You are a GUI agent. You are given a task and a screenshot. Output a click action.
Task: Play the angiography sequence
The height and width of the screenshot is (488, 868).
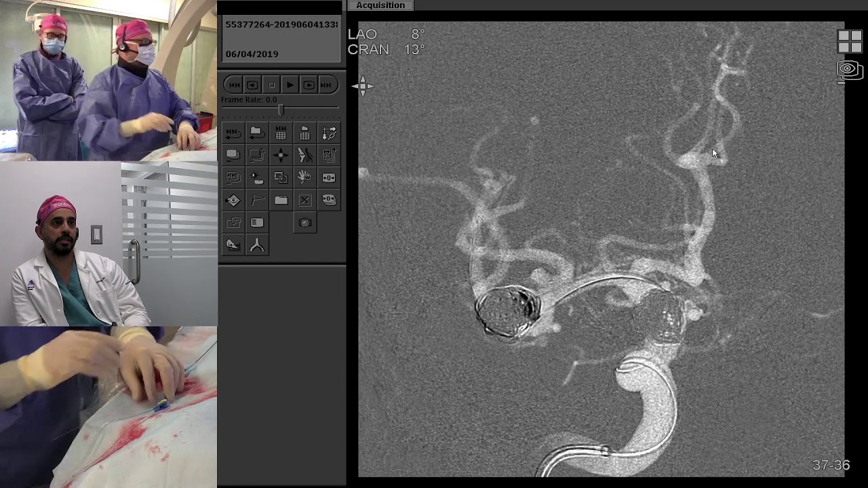pyautogui.click(x=290, y=85)
